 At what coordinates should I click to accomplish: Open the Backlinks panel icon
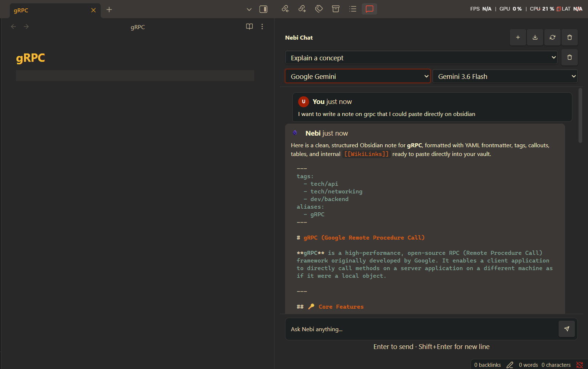[285, 9]
